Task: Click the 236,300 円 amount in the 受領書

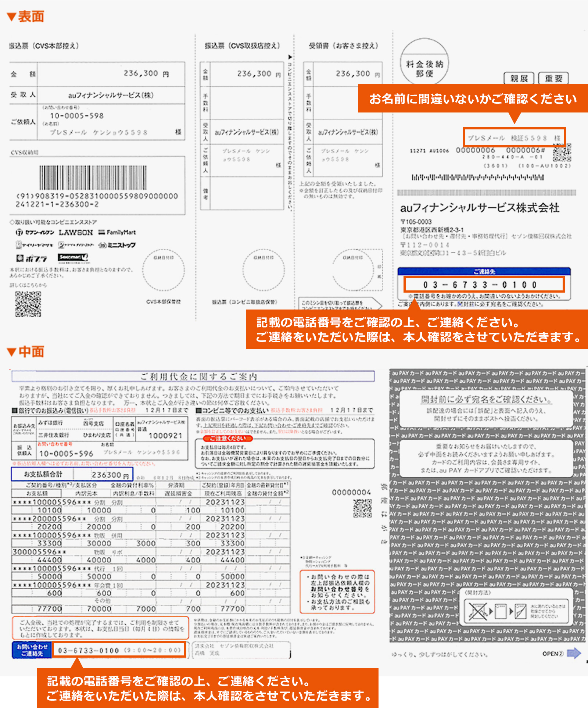Action: [358, 74]
